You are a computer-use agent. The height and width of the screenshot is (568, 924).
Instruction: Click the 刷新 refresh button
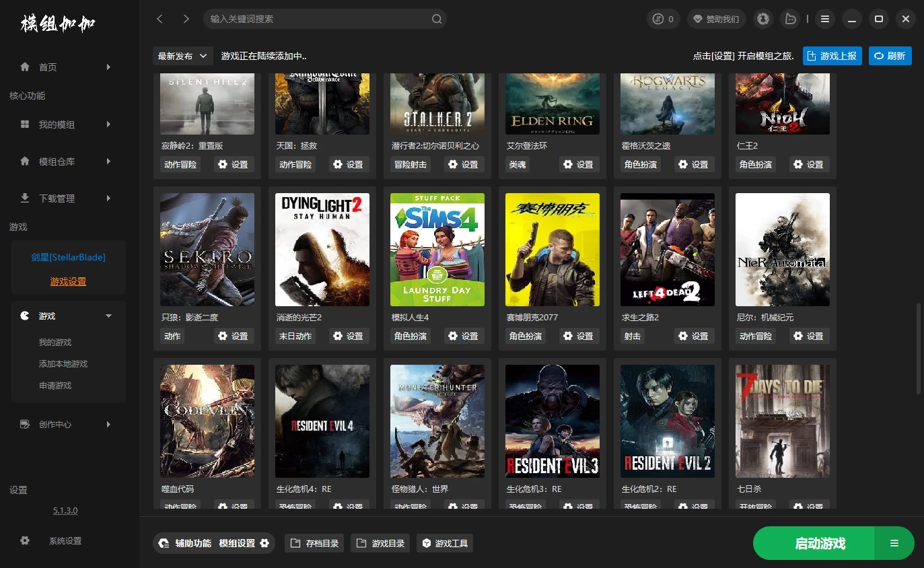coord(890,56)
